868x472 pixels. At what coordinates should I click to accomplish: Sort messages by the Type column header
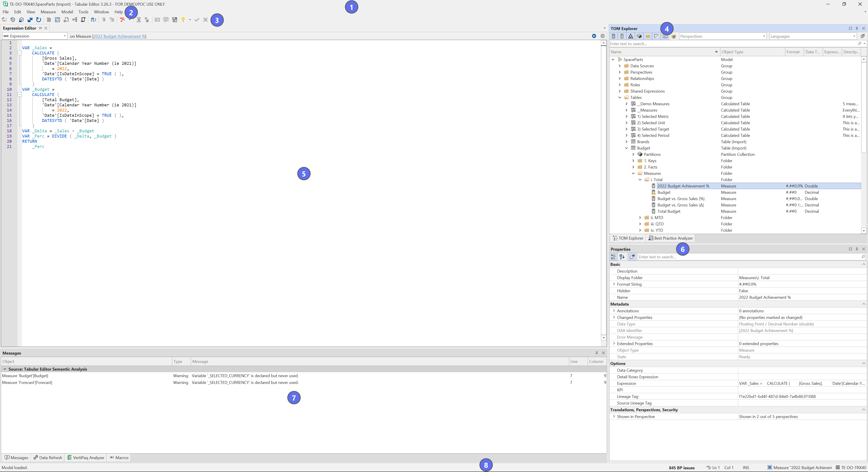181,362
